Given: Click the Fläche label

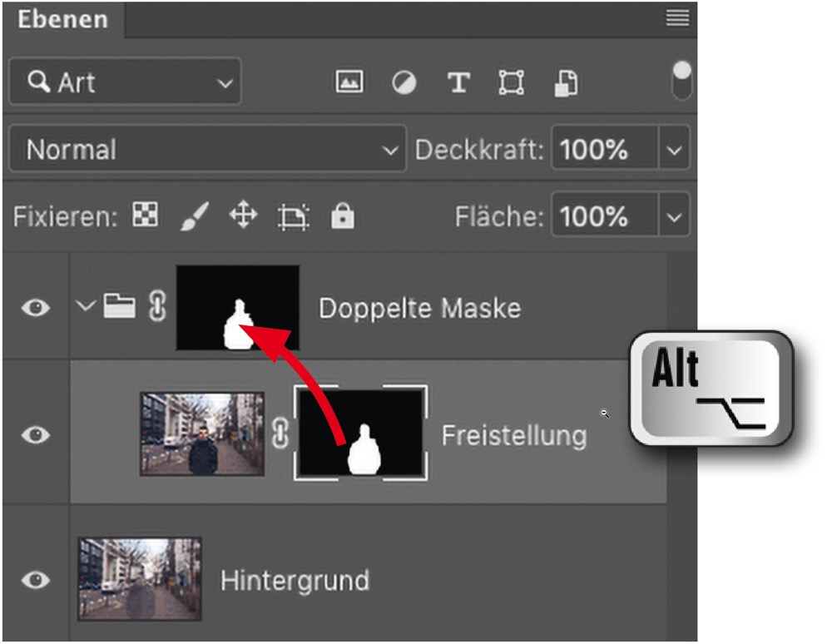Looking at the screenshot, I should [498, 216].
